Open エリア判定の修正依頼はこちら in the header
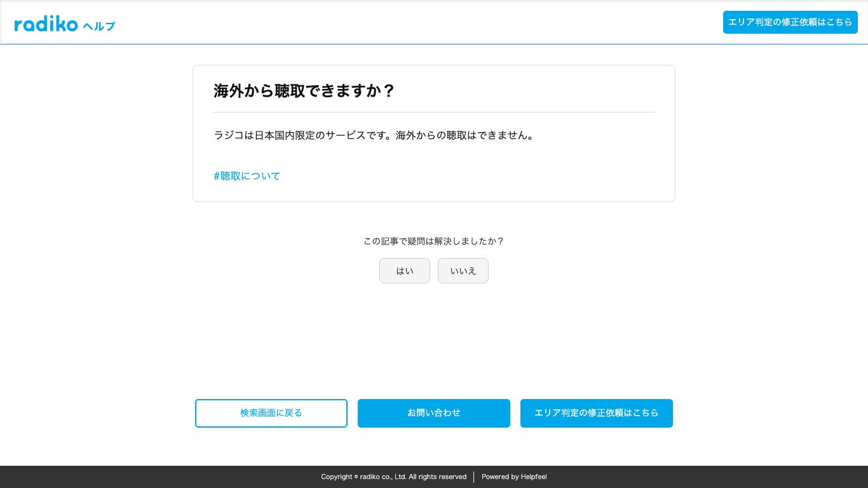The width and height of the screenshot is (868, 488). point(790,22)
